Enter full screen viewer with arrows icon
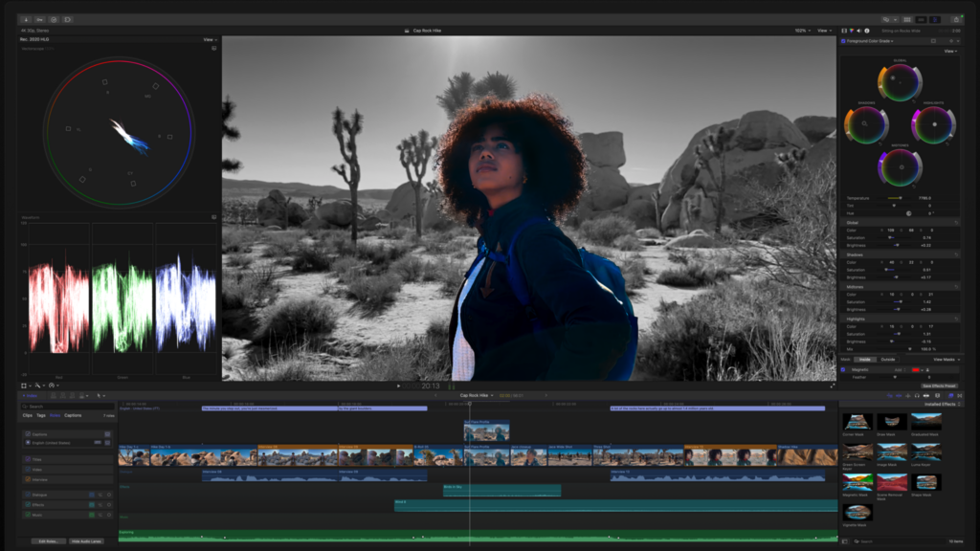980x551 pixels. [x=832, y=386]
